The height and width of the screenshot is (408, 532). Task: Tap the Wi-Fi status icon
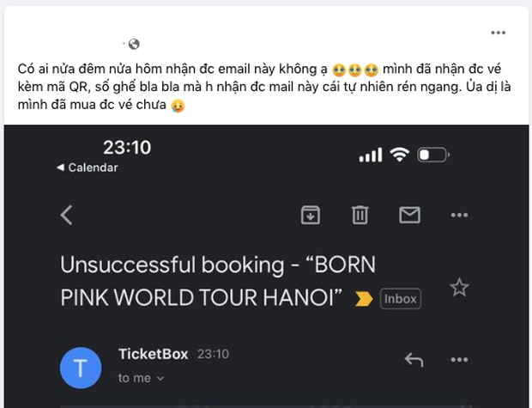click(x=398, y=155)
